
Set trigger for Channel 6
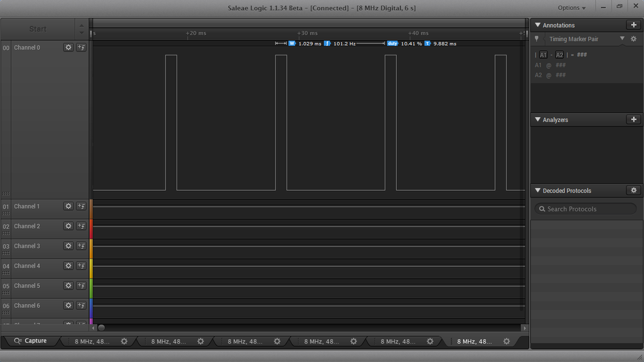tap(82, 306)
